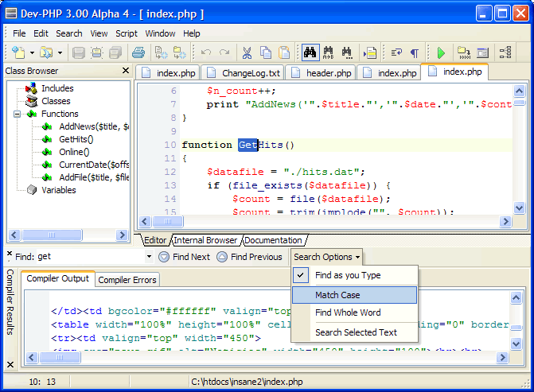The width and height of the screenshot is (534, 392).
Task: Open the Script menu
Action: tap(127, 33)
